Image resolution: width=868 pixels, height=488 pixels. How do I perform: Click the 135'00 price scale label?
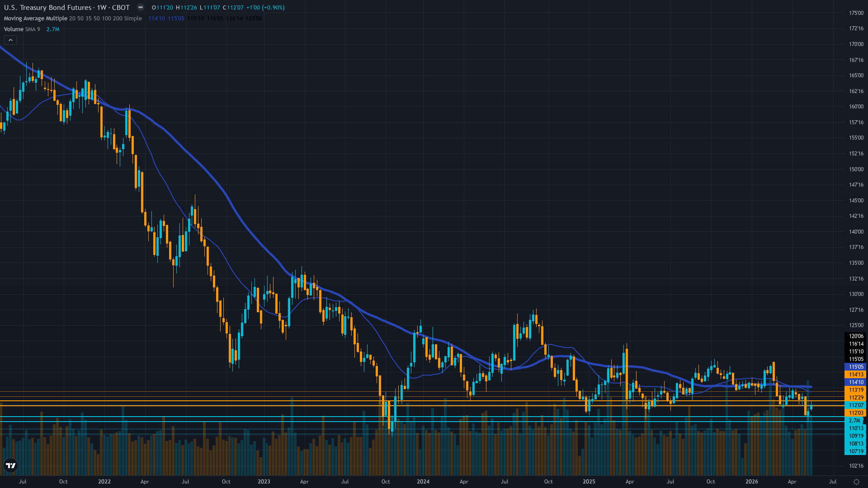click(856, 263)
